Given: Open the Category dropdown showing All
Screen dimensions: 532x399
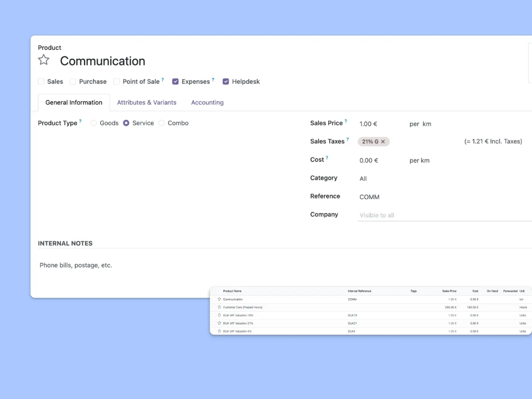Looking at the screenshot, I should click(x=363, y=178).
